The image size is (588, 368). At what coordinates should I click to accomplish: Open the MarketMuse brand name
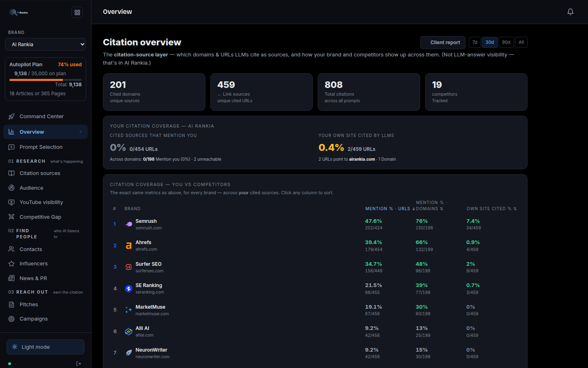(150, 307)
